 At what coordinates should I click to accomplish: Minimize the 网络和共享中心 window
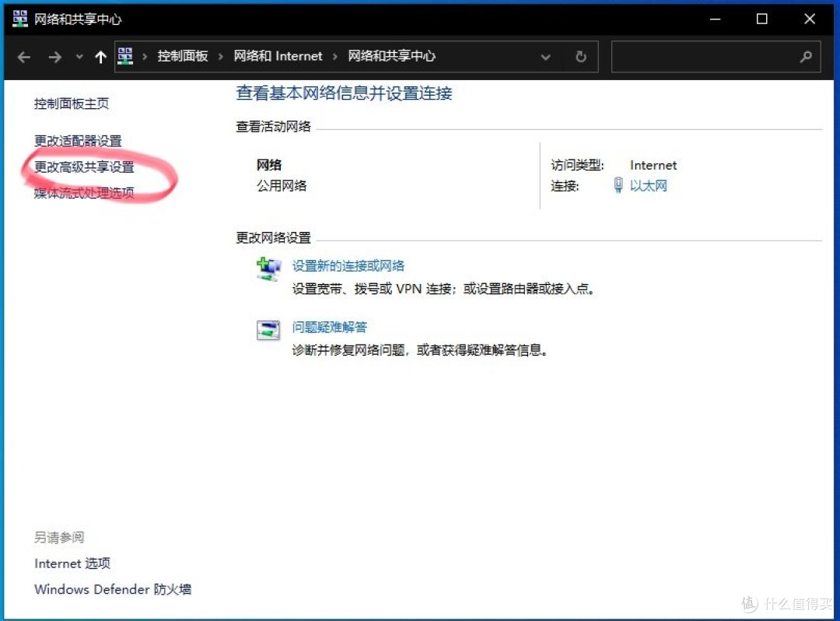716,19
